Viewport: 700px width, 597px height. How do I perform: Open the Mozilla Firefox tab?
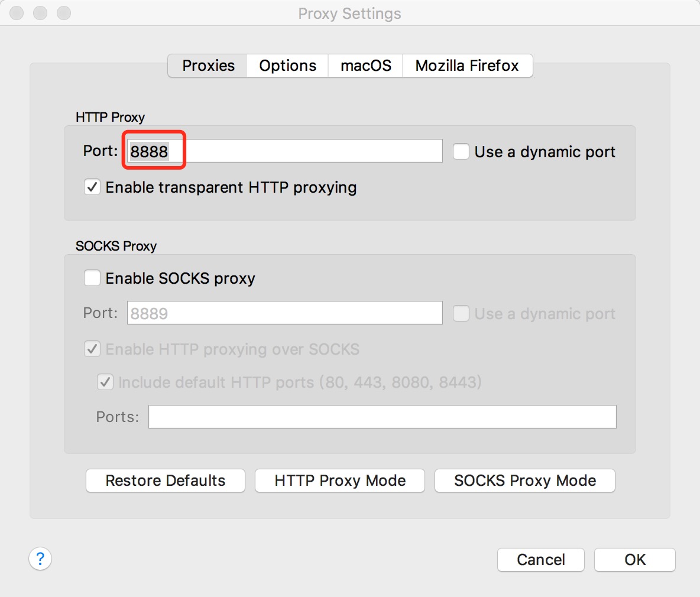click(x=467, y=66)
